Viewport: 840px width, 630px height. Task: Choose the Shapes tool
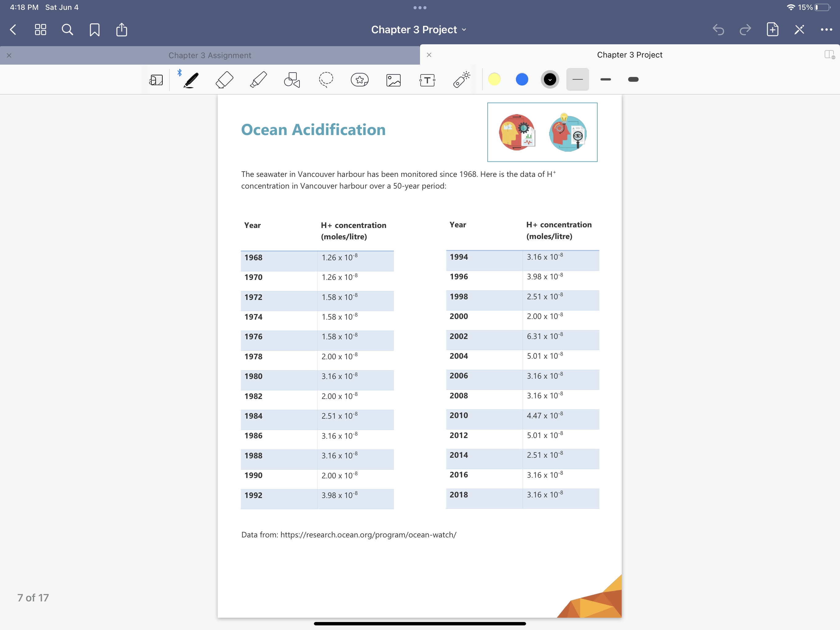(x=292, y=79)
